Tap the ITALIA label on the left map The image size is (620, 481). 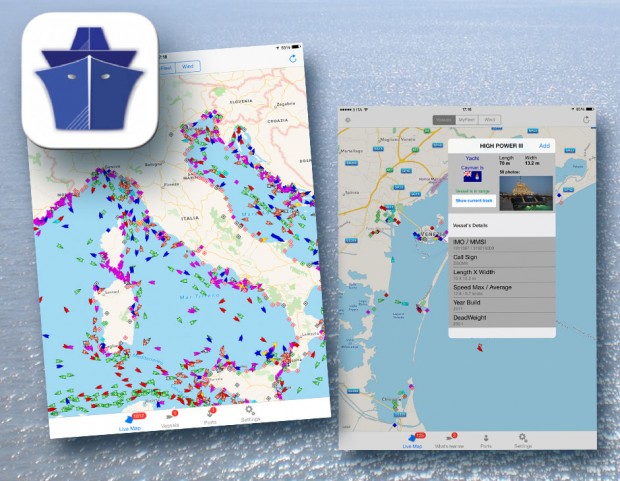[x=190, y=218]
